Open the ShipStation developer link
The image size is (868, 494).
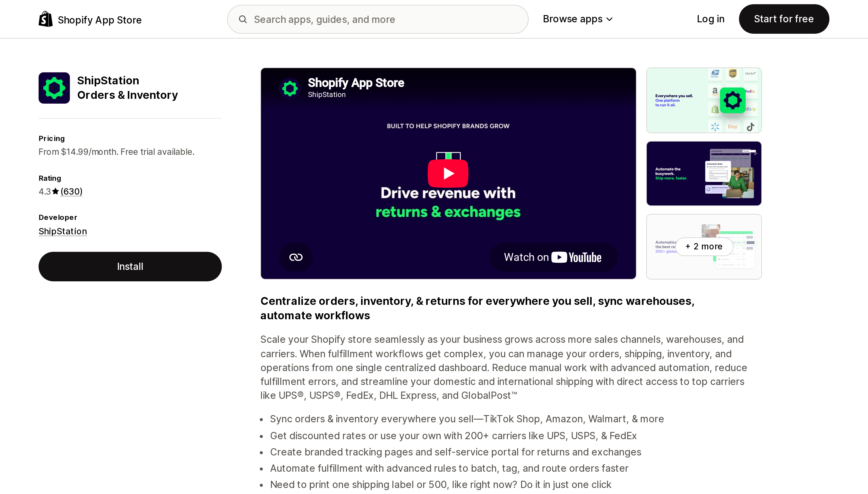[63, 231]
